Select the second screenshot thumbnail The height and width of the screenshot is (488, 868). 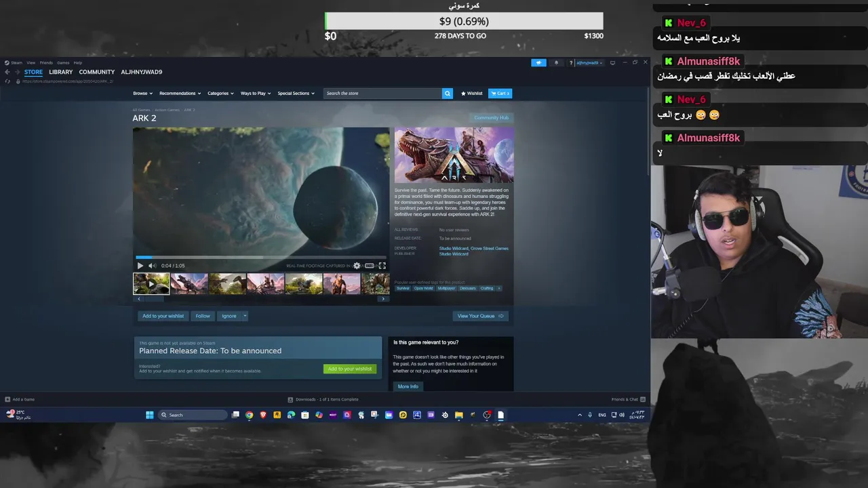coord(189,283)
